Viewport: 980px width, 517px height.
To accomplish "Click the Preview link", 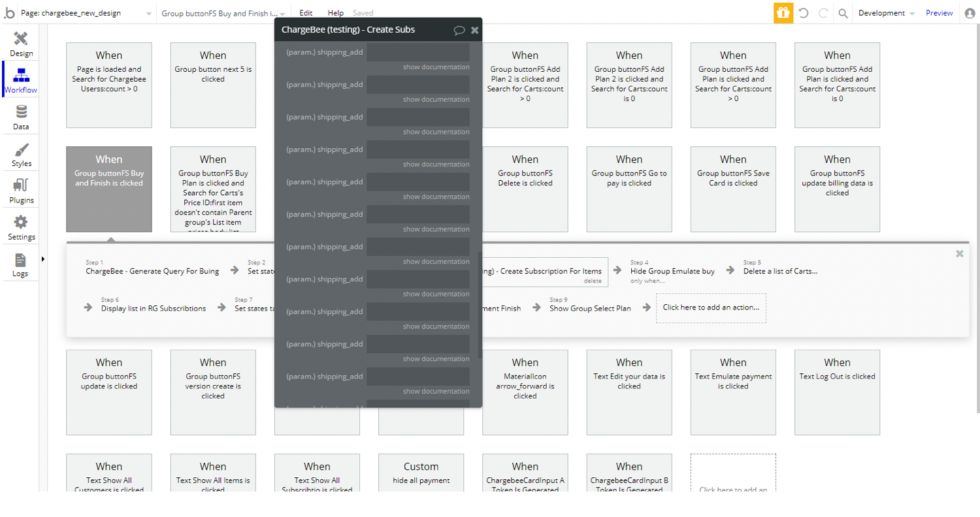I will pos(939,13).
